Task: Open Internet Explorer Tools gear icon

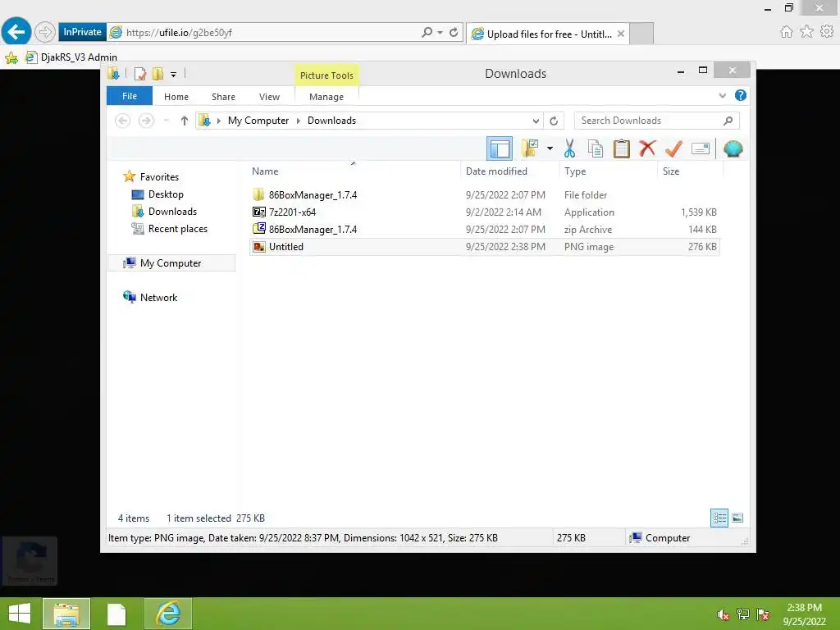Action: click(827, 32)
